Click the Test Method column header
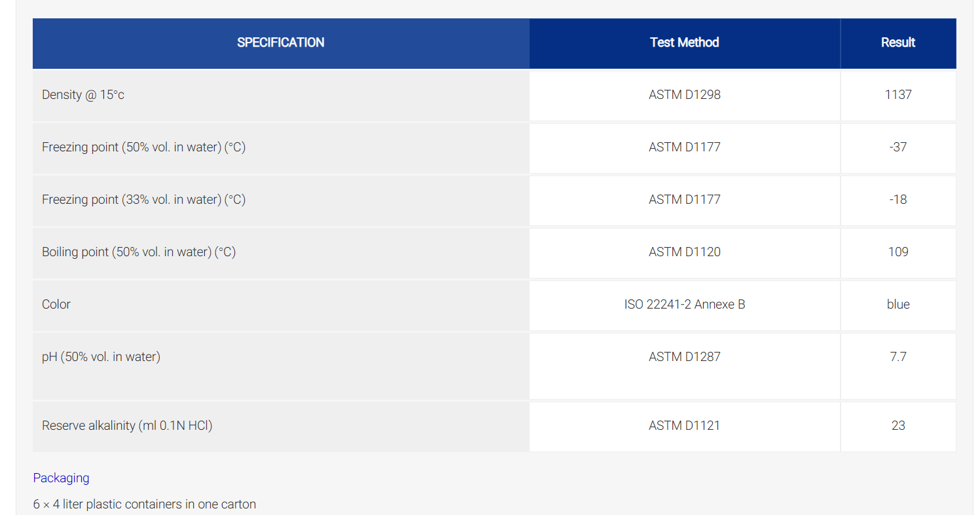 click(685, 43)
